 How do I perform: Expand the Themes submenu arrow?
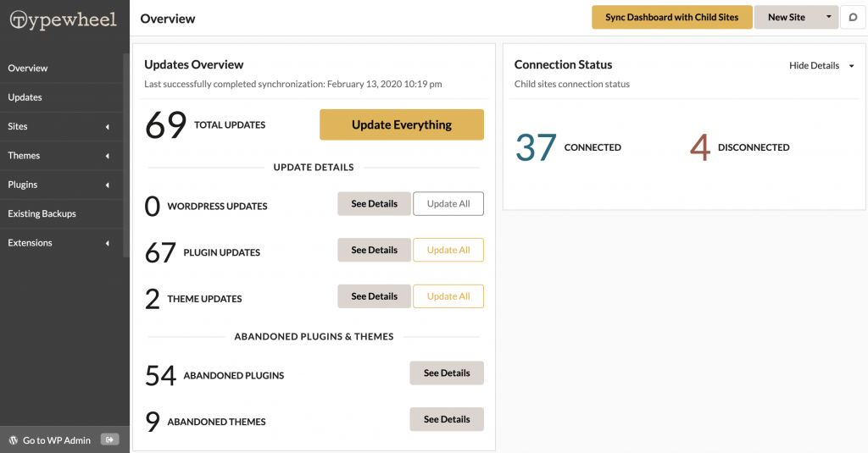(108, 156)
